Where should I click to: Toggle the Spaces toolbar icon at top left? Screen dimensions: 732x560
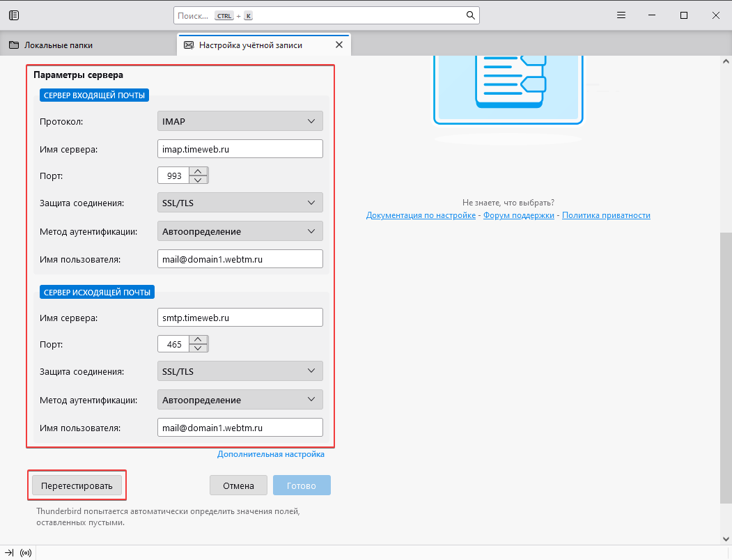coord(14,15)
